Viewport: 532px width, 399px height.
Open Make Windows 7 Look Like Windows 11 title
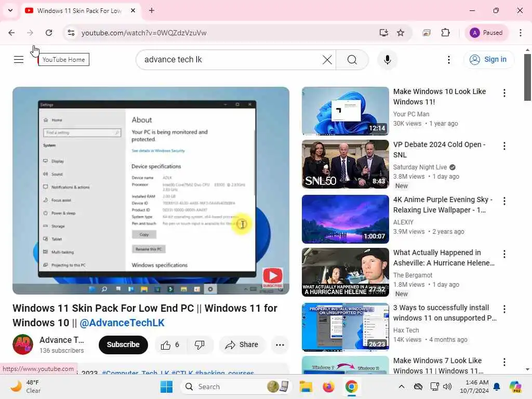tap(438, 365)
